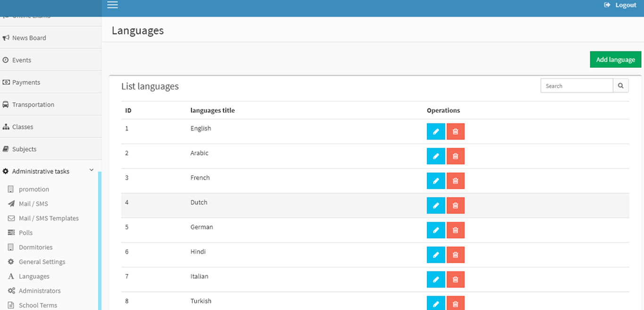Toggle the hamburger sidebar menu
Viewport: 644px width, 310px height.
pos(112,5)
